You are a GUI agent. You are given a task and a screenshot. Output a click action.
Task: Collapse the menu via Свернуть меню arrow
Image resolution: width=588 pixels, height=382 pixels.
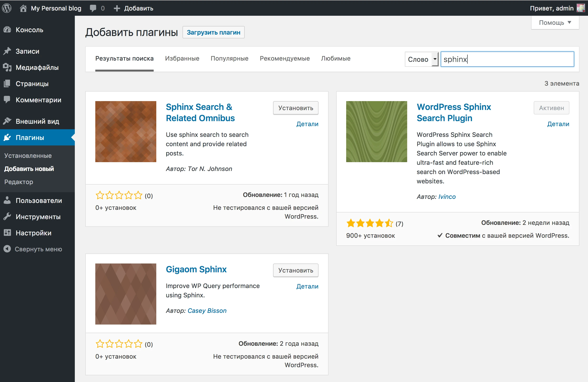(x=7, y=249)
